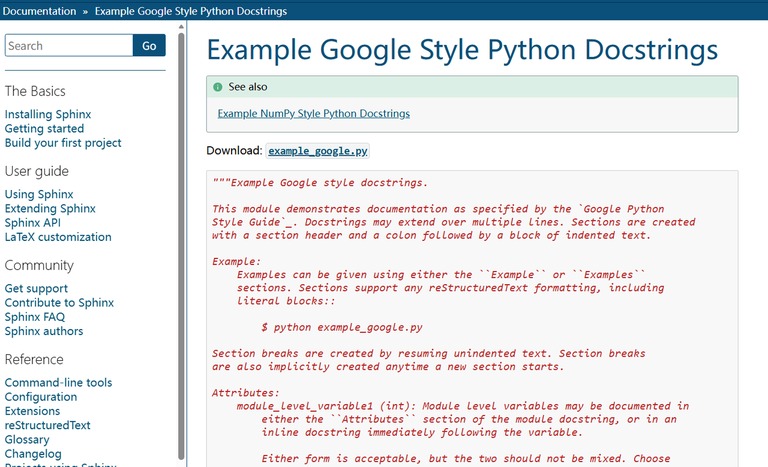
Task: Click the User guide sidebar heading
Action: [x=37, y=171]
